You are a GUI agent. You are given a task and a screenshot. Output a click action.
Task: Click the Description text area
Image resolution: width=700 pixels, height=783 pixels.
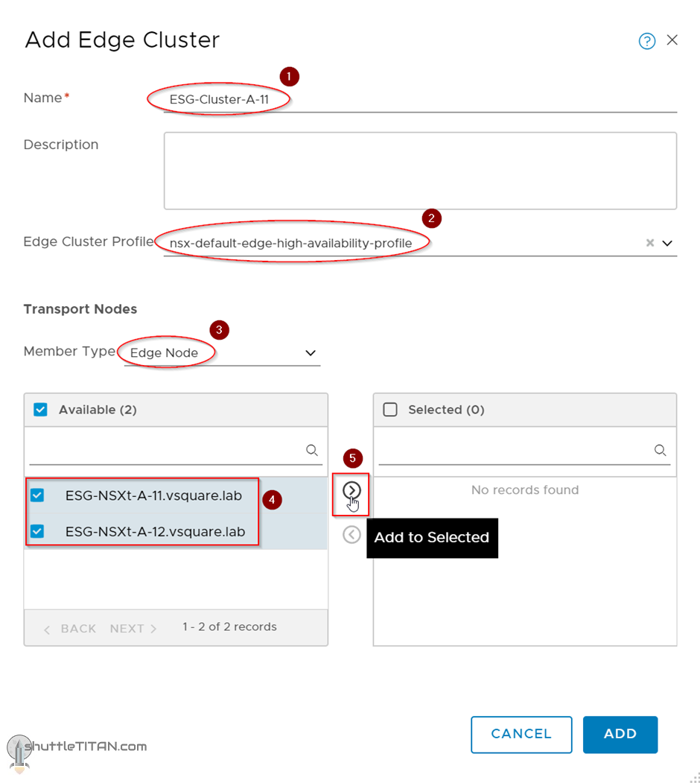(420, 171)
